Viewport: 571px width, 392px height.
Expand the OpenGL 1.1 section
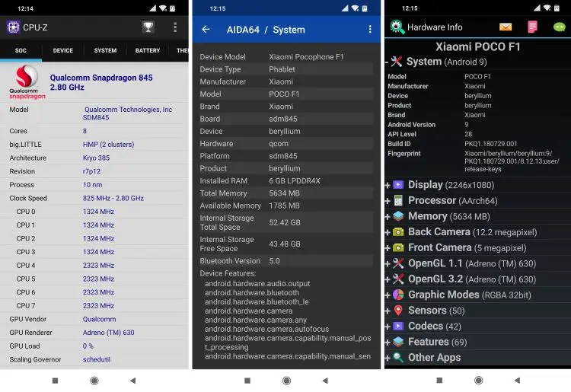pyautogui.click(x=478, y=263)
